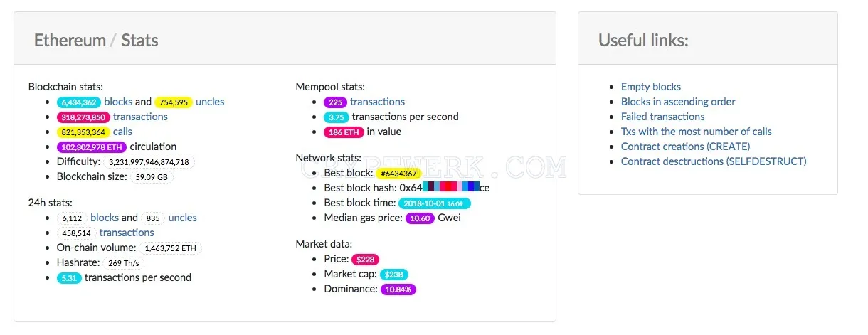Open the Failed transactions link
The image size is (868, 335).
point(663,117)
